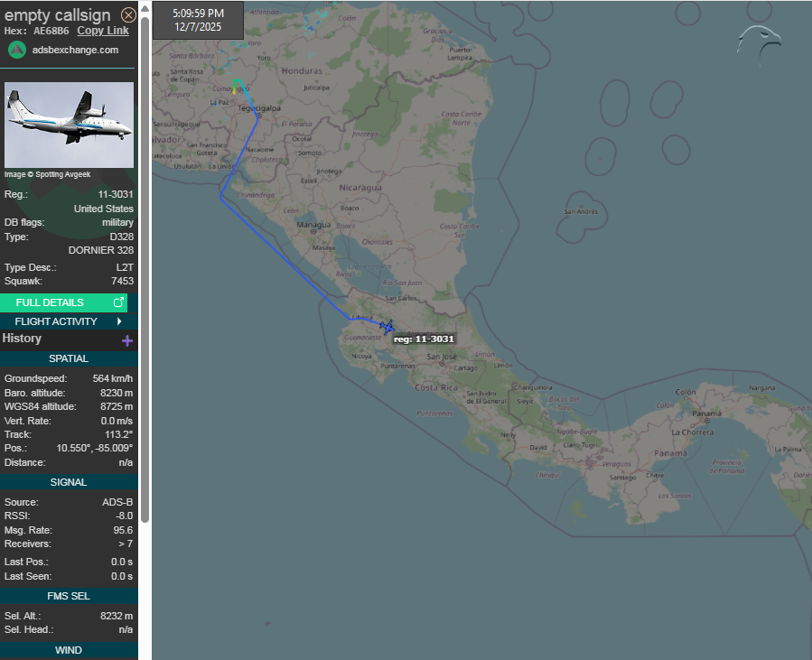Click the reg: 11-3031 map label
Viewport: 812px width, 660px height.
pyautogui.click(x=424, y=339)
